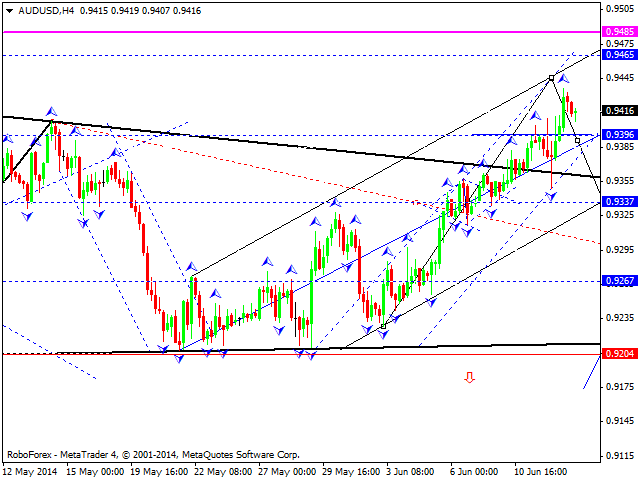Click the 0.9465 level price label
Screen dimensions: 640x480
pos(620,55)
